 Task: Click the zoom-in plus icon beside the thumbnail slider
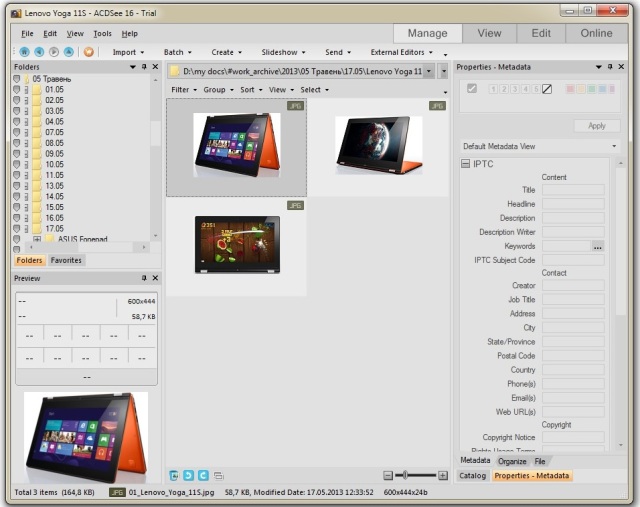tap(443, 475)
